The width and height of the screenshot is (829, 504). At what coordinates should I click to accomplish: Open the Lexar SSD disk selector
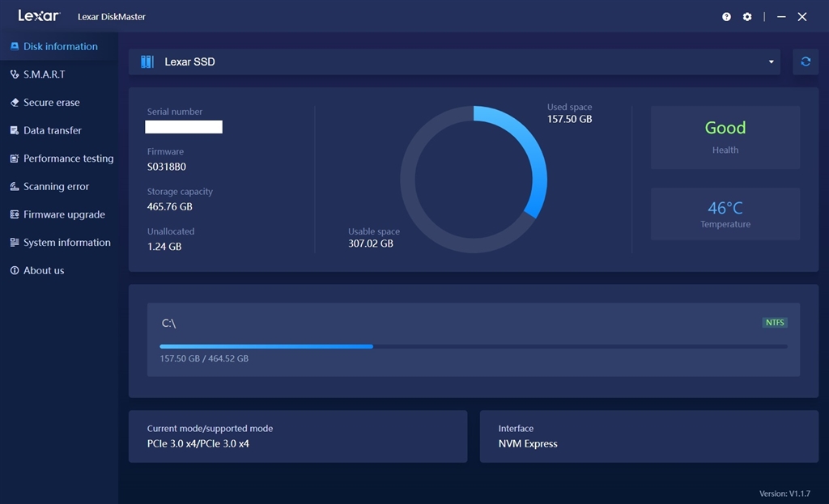tap(454, 61)
